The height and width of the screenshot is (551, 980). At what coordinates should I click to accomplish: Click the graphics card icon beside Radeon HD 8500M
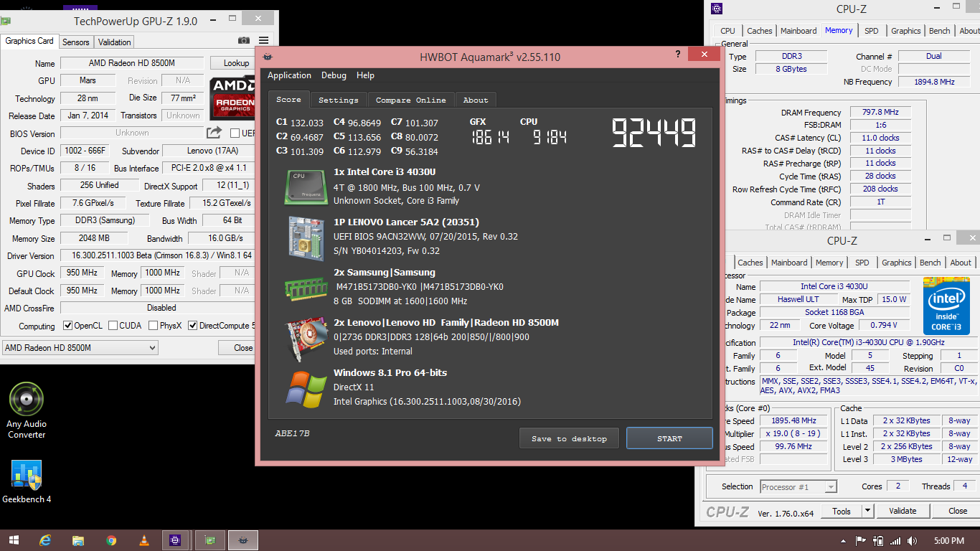pyautogui.click(x=307, y=339)
